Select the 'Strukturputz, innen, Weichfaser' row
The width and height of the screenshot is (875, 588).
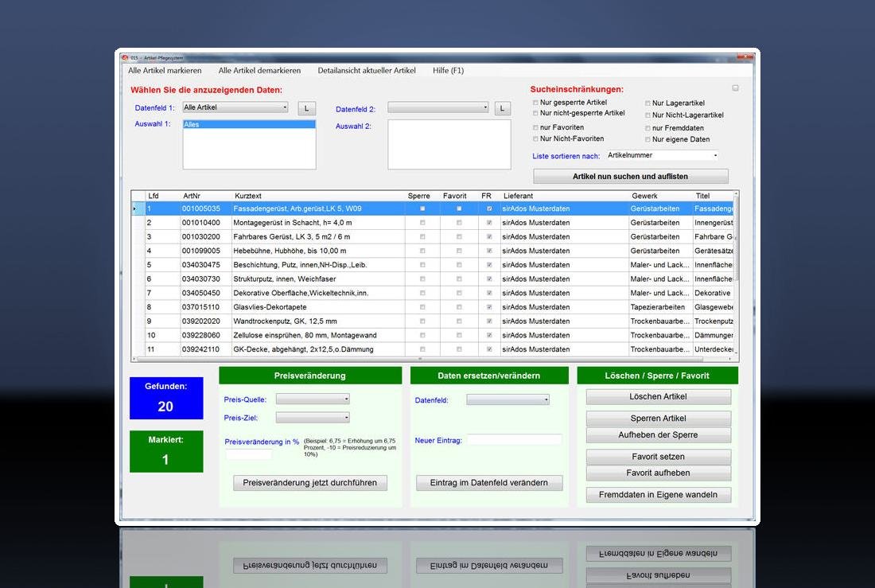point(318,279)
